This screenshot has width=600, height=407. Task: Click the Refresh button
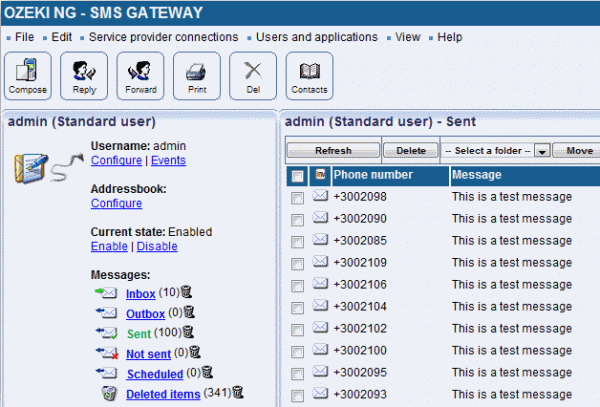(333, 151)
